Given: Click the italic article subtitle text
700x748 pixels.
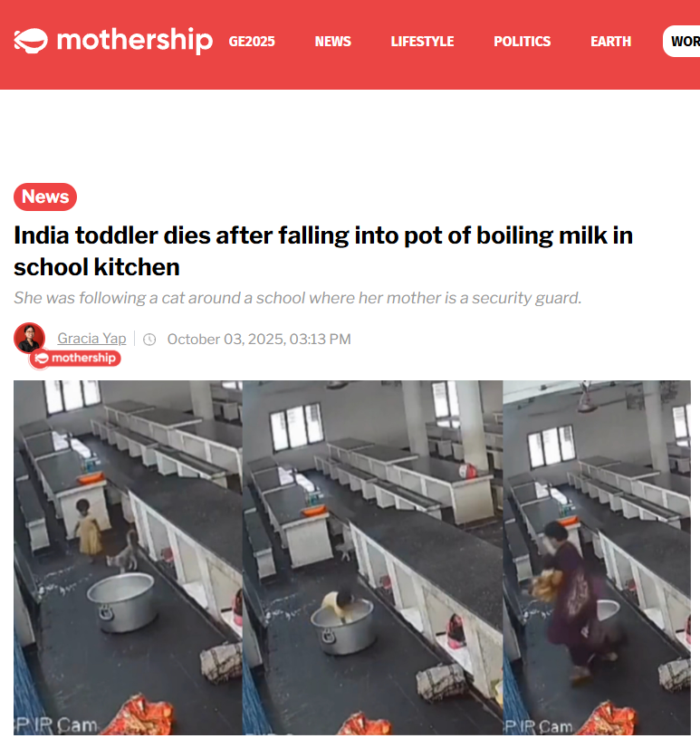Looking at the screenshot, I should 297,298.
